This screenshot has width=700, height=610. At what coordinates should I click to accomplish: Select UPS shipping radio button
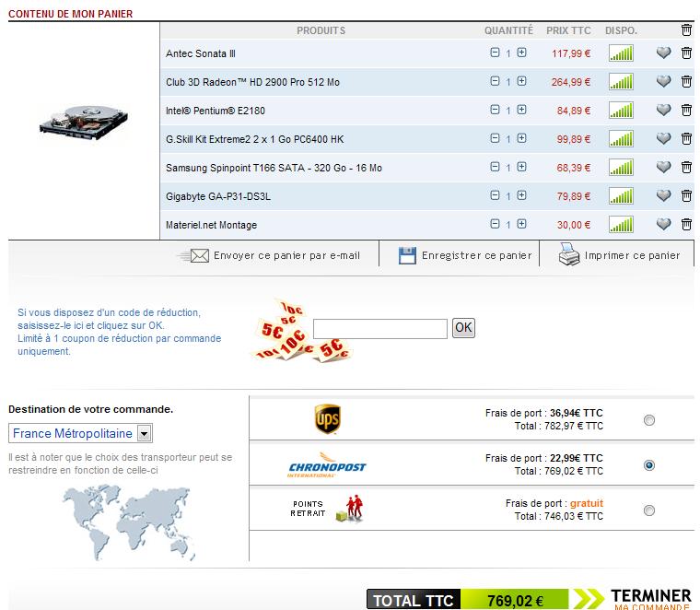point(649,420)
